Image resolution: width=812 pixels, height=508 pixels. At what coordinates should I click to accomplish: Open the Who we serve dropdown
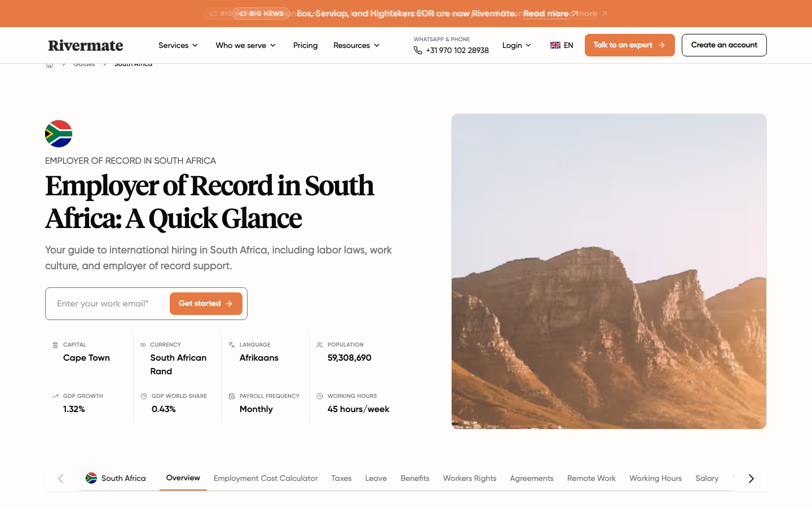(x=246, y=45)
